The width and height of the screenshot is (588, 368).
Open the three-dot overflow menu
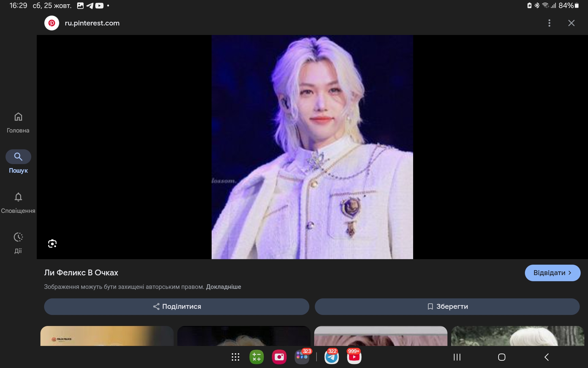click(x=549, y=23)
